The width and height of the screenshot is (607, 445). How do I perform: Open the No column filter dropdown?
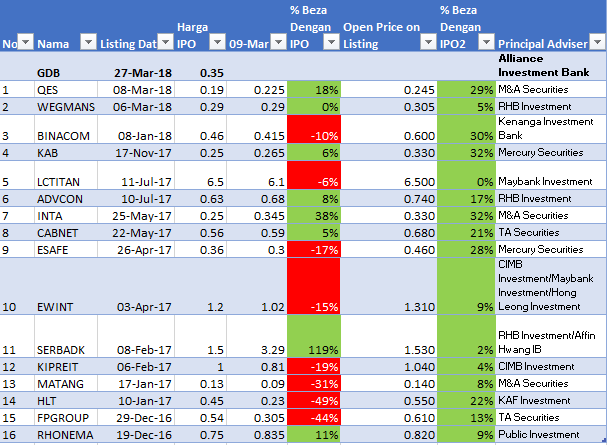(26, 42)
